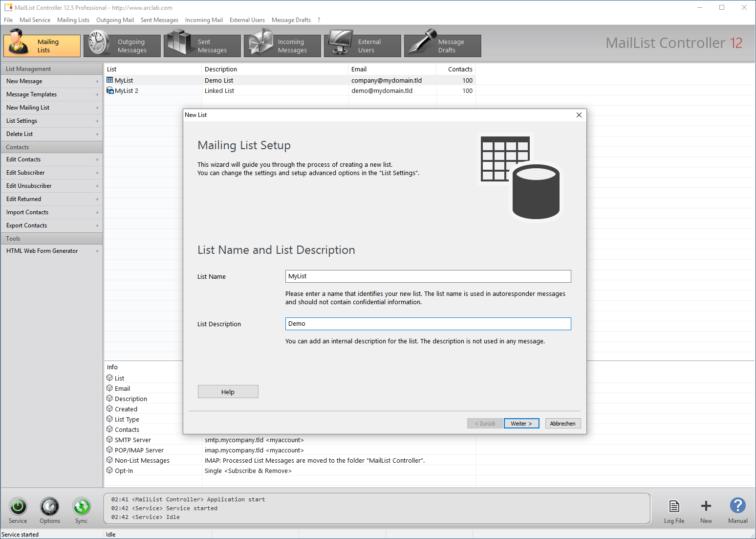Image resolution: width=756 pixels, height=539 pixels.
Task: Open the Options dial icon
Action: click(50, 507)
